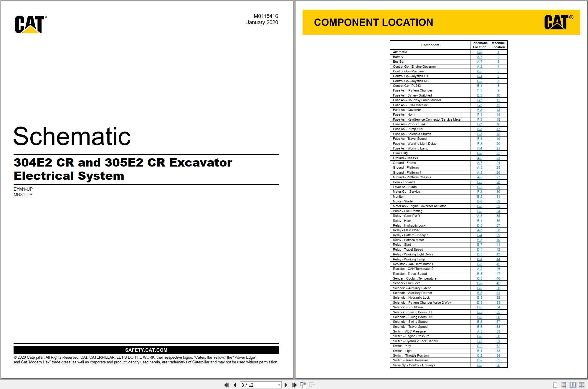Click the Schematic Location column header
588x389 pixels.
tap(480, 45)
